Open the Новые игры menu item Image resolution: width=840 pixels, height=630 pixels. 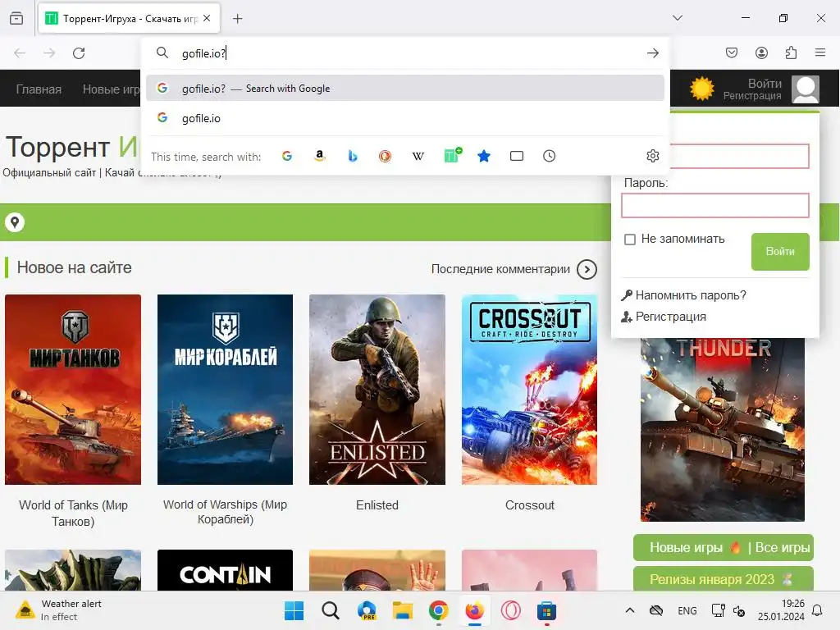coord(111,89)
